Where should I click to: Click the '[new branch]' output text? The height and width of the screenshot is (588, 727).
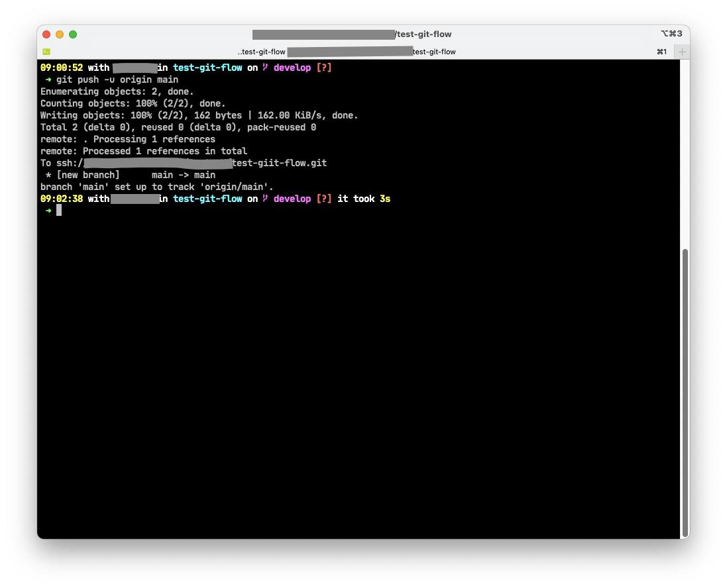(88, 175)
